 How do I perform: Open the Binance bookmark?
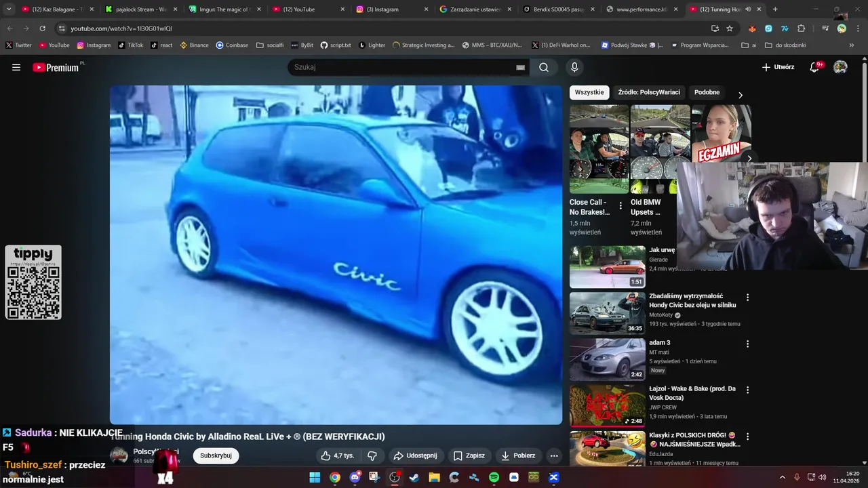click(194, 45)
